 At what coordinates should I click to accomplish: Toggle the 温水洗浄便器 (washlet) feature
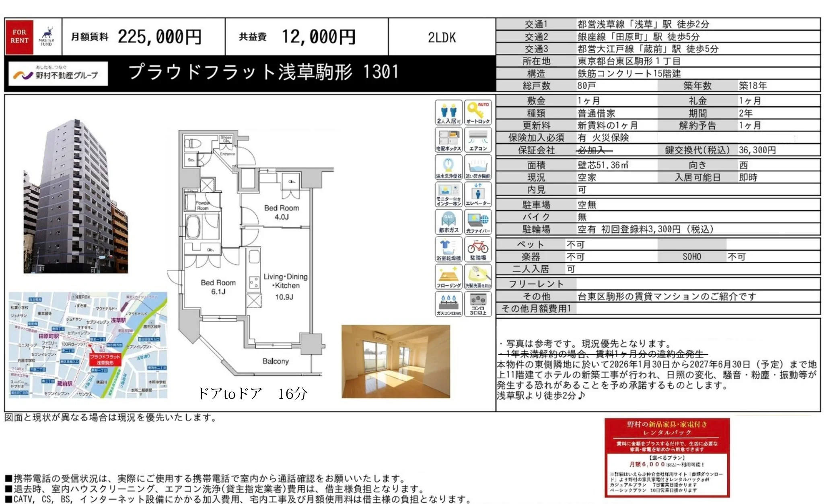(448, 166)
